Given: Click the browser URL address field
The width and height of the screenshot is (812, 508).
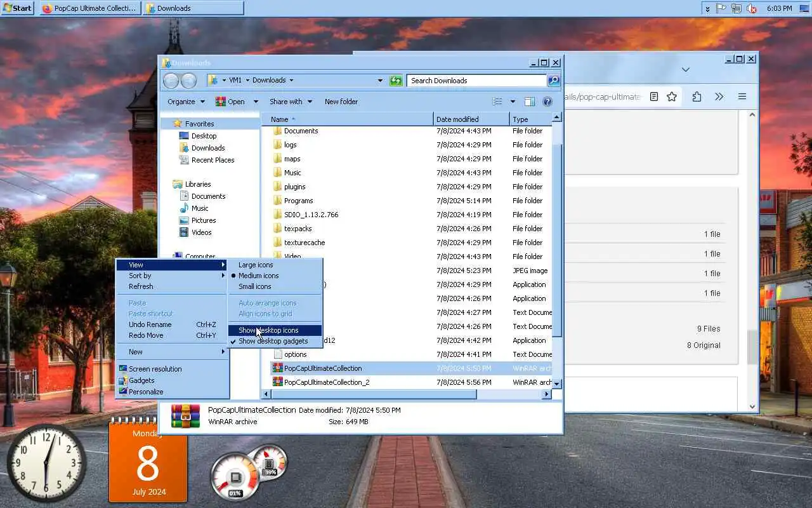Looking at the screenshot, I should point(603,97).
